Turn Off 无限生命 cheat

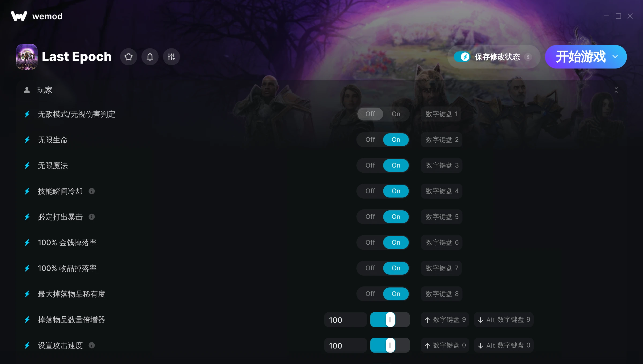[x=370, y=140]
